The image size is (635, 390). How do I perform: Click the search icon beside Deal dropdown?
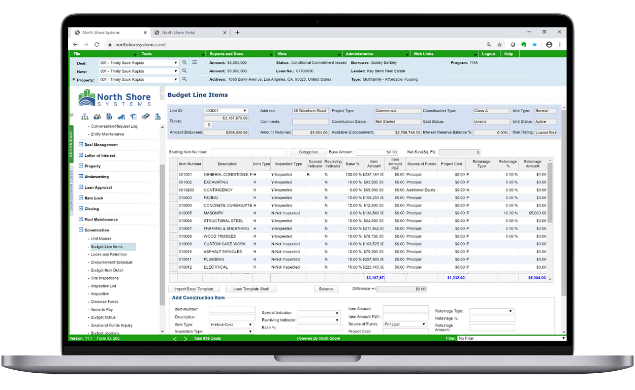point(184,62)
